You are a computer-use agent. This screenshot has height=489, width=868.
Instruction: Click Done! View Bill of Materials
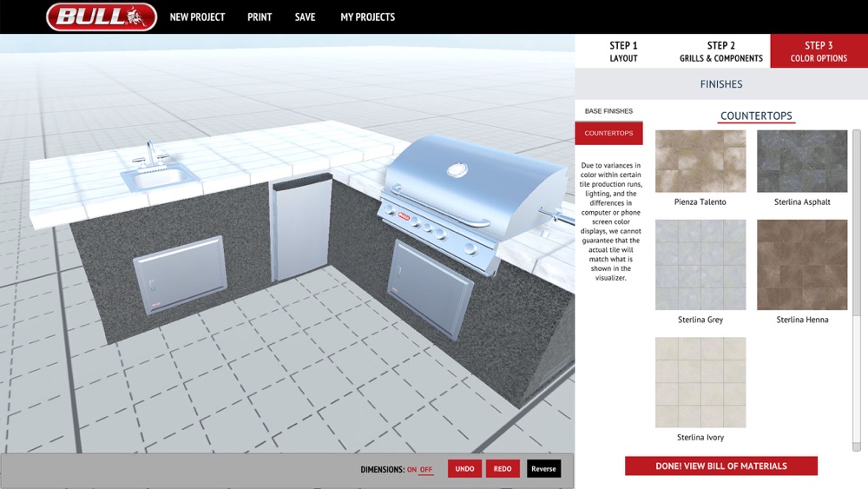720,466
